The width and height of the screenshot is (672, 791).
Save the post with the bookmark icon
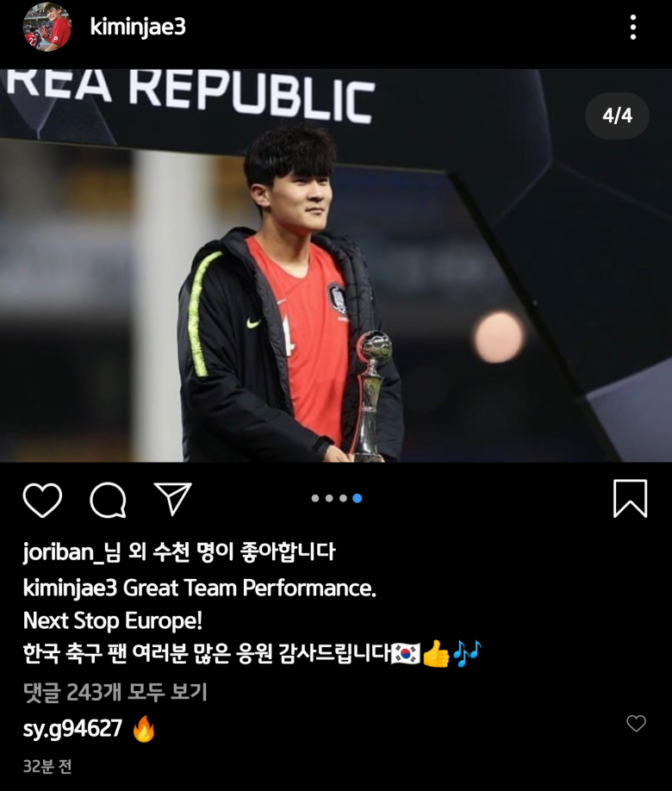[630, 498]
